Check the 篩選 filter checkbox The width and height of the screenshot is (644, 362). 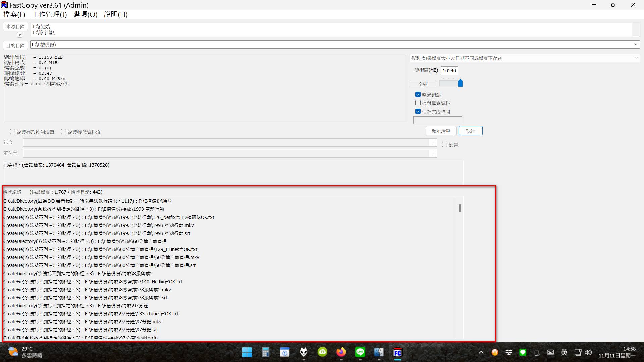pyautogui.click(x=445, y=144)
